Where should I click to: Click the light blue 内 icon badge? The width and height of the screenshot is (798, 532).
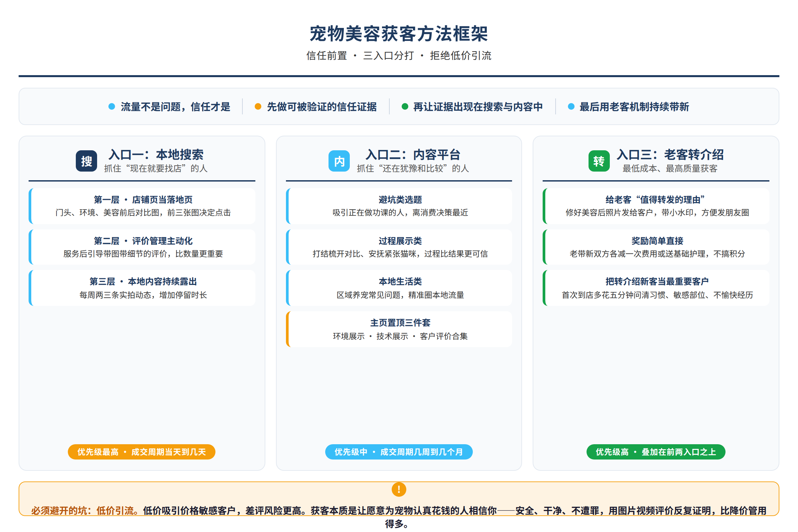pyautogui.click(x=339, y=161)
